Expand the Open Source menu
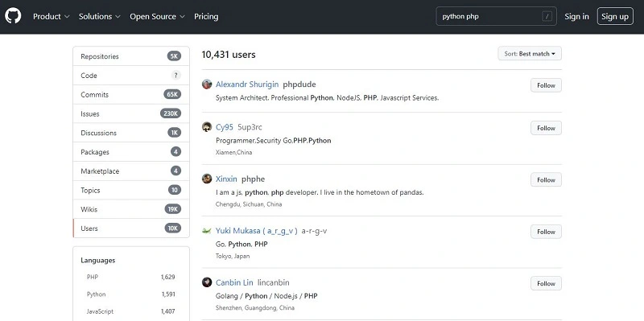The width and height of the screenshot is (644, 321). pyautogui.click(x=157, y=16)
